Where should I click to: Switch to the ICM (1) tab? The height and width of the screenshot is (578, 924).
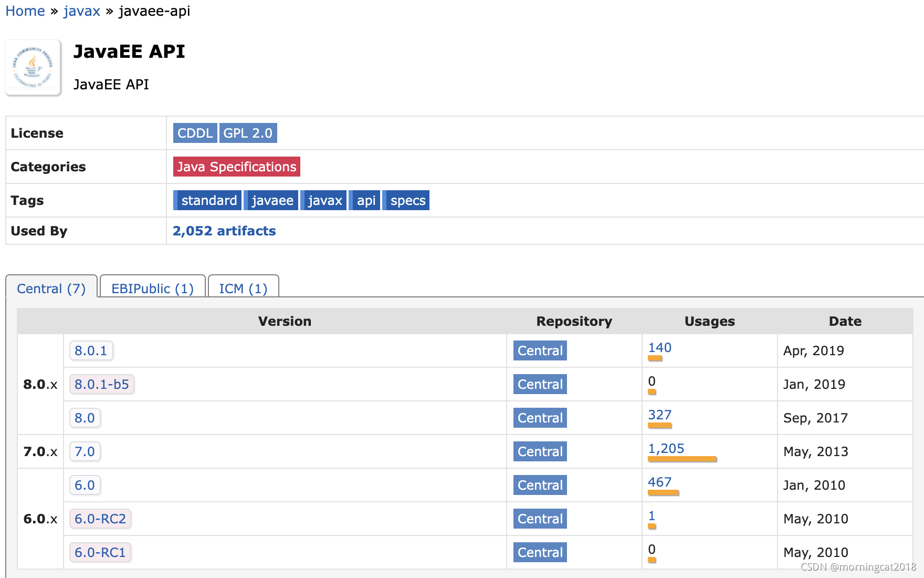(243, 288)
